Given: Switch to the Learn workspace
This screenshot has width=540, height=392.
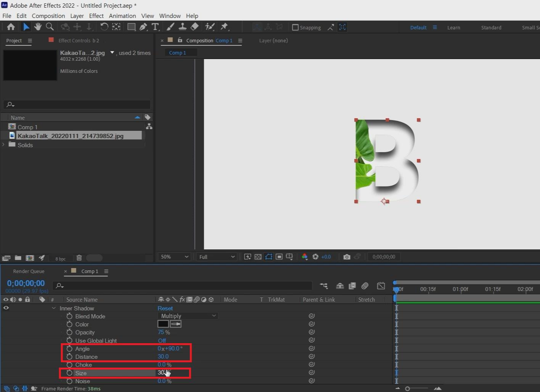Looking at the screenshot, I should [x=453, y=27].
